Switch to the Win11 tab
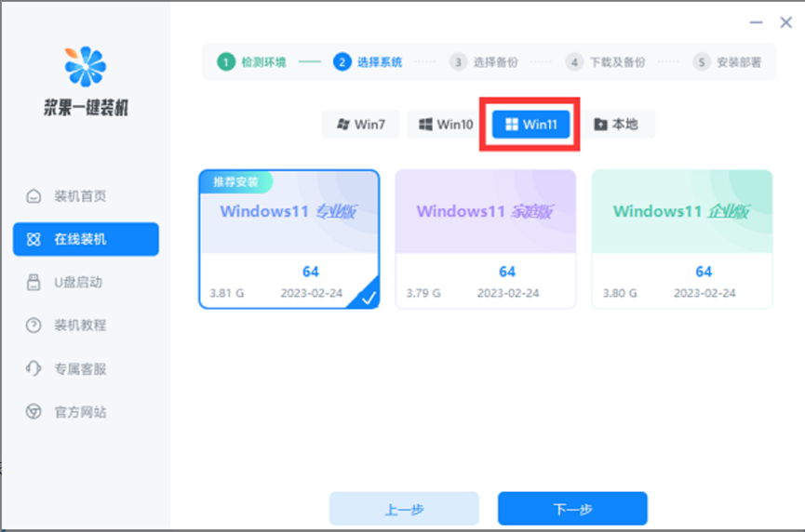 (x=530, y=124)
